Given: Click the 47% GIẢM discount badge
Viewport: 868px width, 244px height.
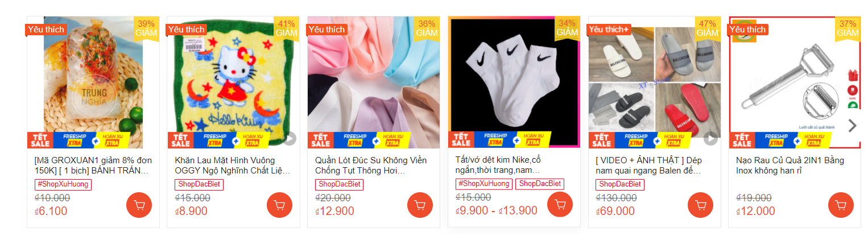Looking at the screenshot, I should click(x=708, y=28).
